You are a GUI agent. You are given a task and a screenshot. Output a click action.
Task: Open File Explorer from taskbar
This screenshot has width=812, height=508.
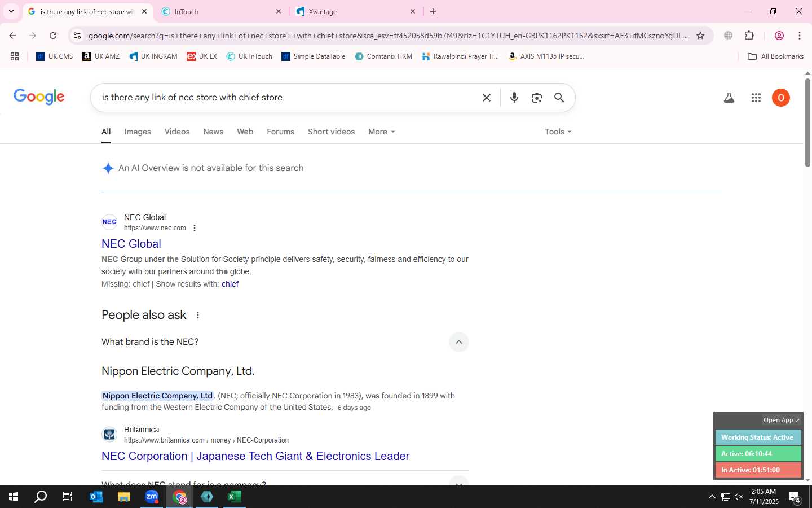click(x=123, y=497)
